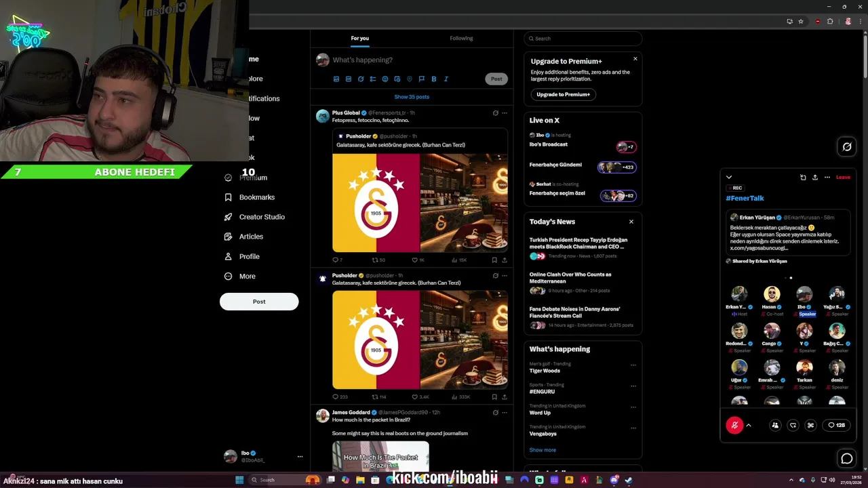Screen dimensions: 868x488
Task: Show 35 new posts
Action: click(x=412, y=97)
